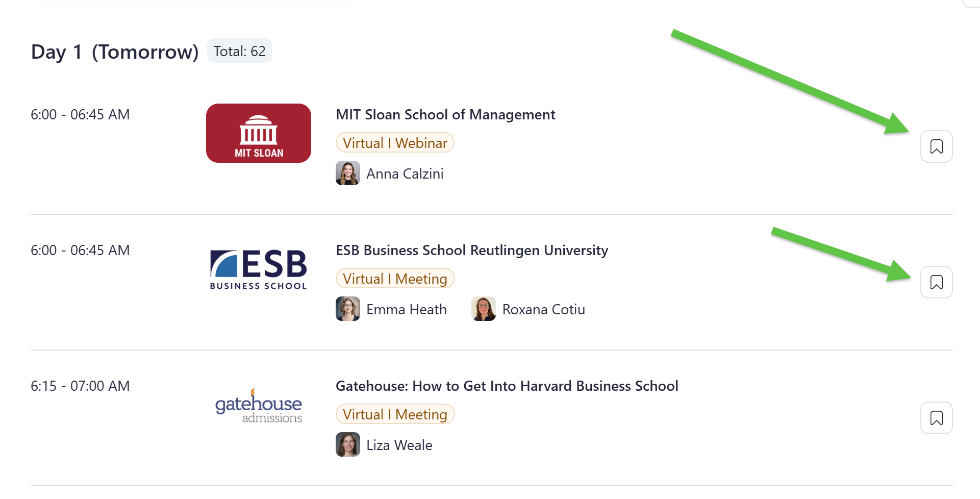Click Anna Calzini's profile photo
The height and width of the screenshot is (499, 980).
point(348,173)
